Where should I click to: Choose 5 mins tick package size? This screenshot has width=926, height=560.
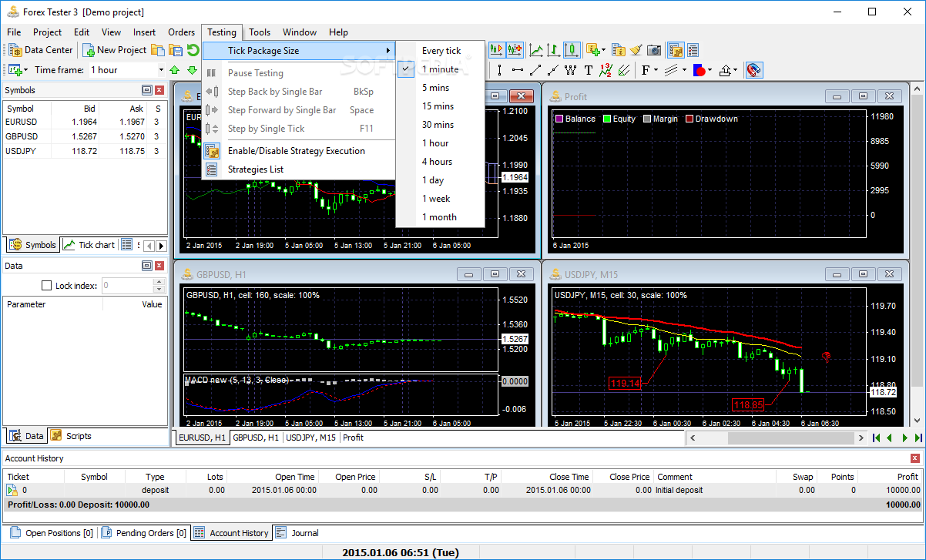[x=440, y=88]
